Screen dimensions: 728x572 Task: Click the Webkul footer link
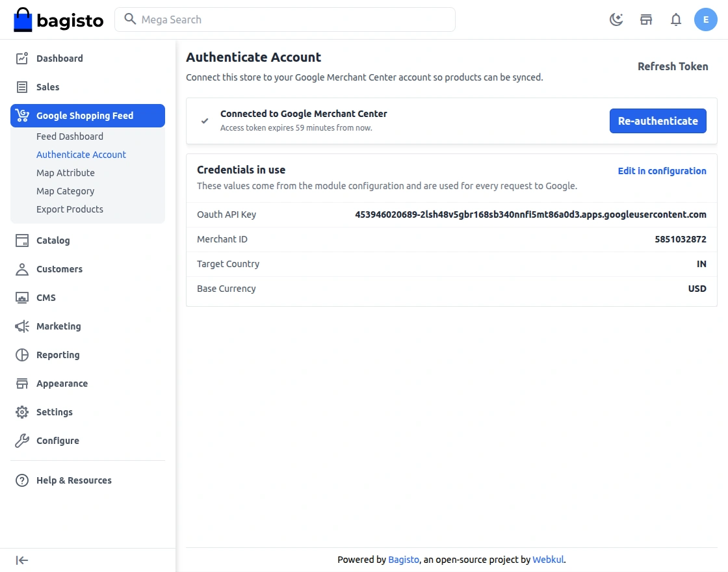(x=548, y=560)
